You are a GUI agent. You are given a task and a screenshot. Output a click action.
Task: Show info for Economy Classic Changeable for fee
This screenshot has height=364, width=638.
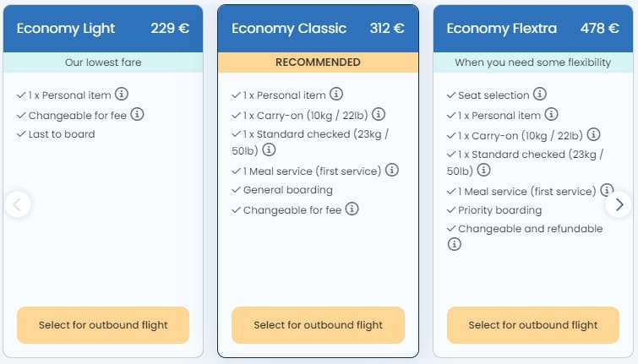(x=352, y=209)
